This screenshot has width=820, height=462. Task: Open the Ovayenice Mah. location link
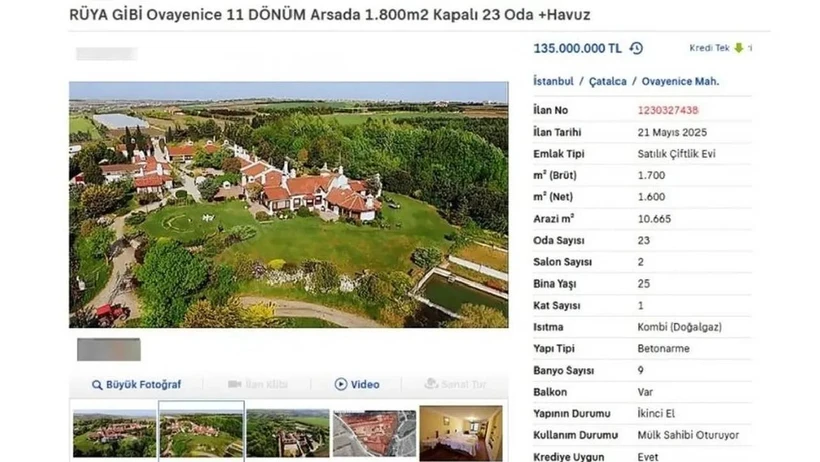680,81
